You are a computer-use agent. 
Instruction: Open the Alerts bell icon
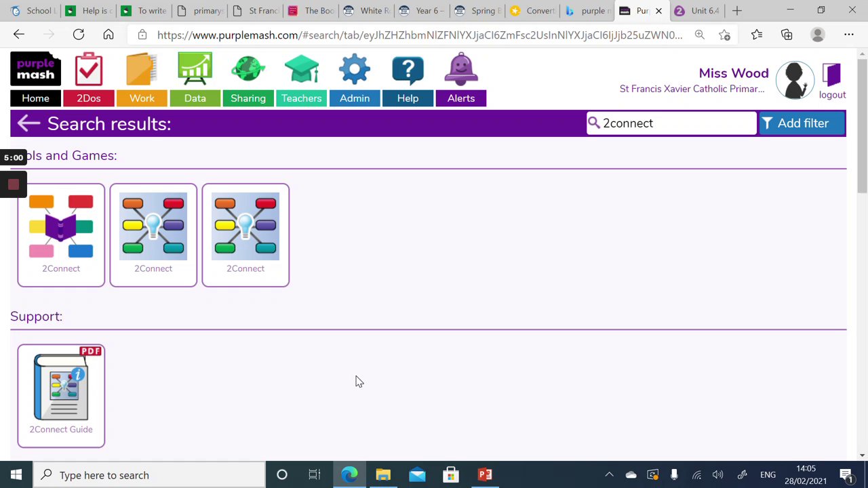click(461, 70)
